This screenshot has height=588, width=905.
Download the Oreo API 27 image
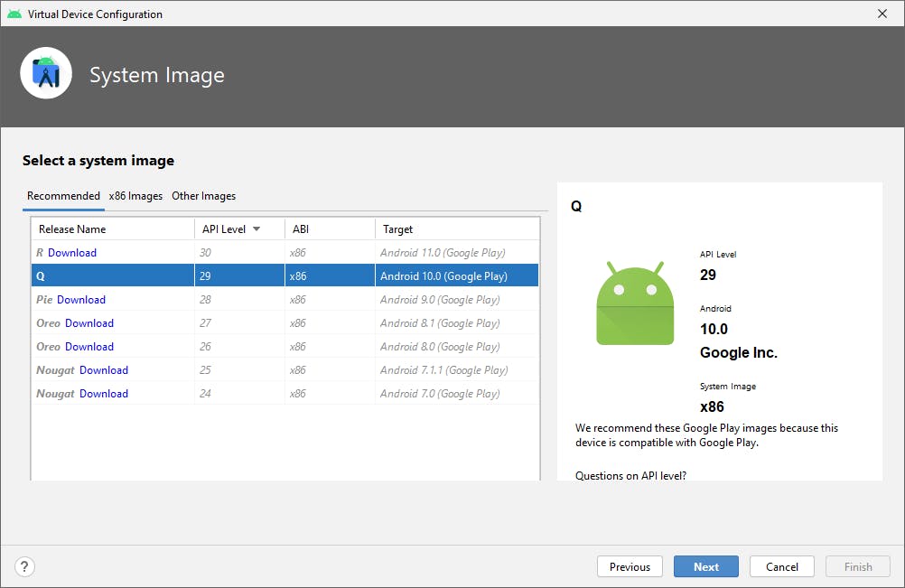click(x=89, y=323)
